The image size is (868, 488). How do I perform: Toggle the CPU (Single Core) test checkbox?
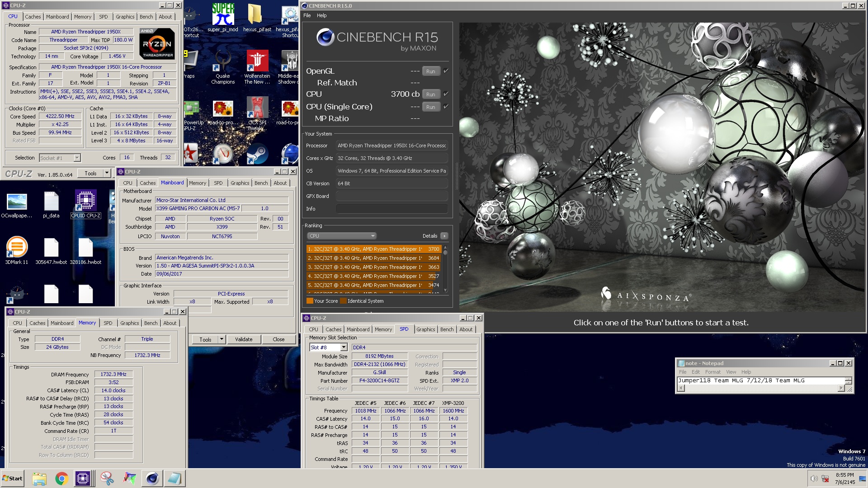(x=446, y=107)
